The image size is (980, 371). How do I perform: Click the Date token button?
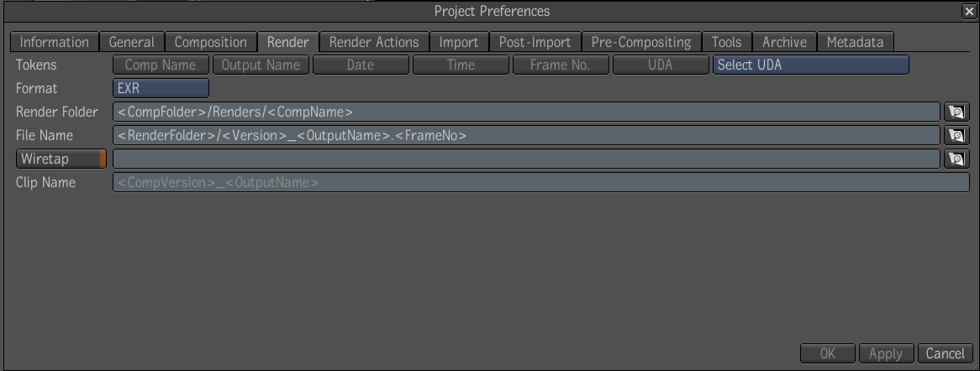click(x=361, y=65)
